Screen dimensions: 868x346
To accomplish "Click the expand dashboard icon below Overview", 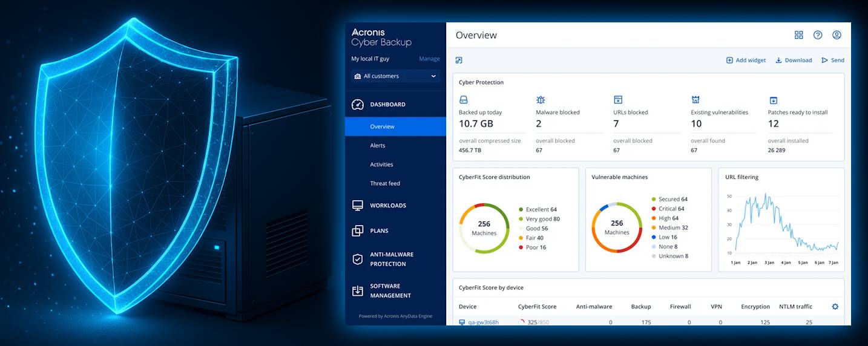I will click(459, 60).
